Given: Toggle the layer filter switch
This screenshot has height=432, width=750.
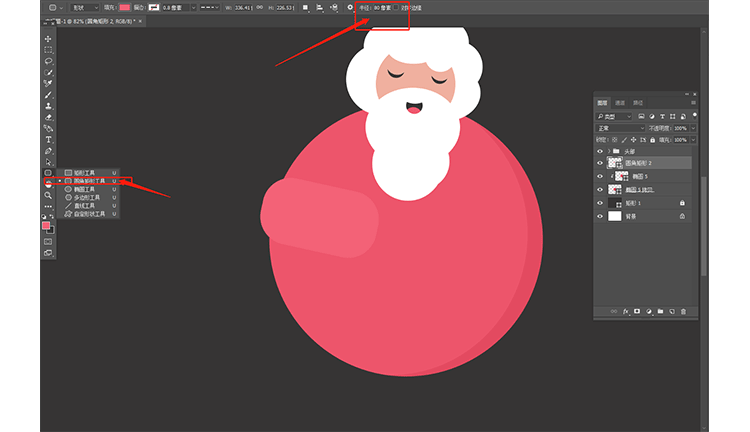Looking at the screenshot, I should 695,116.
